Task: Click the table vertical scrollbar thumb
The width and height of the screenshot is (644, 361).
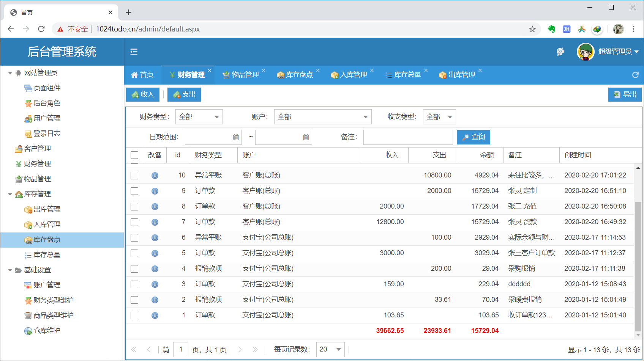Action: pos(638,267)
